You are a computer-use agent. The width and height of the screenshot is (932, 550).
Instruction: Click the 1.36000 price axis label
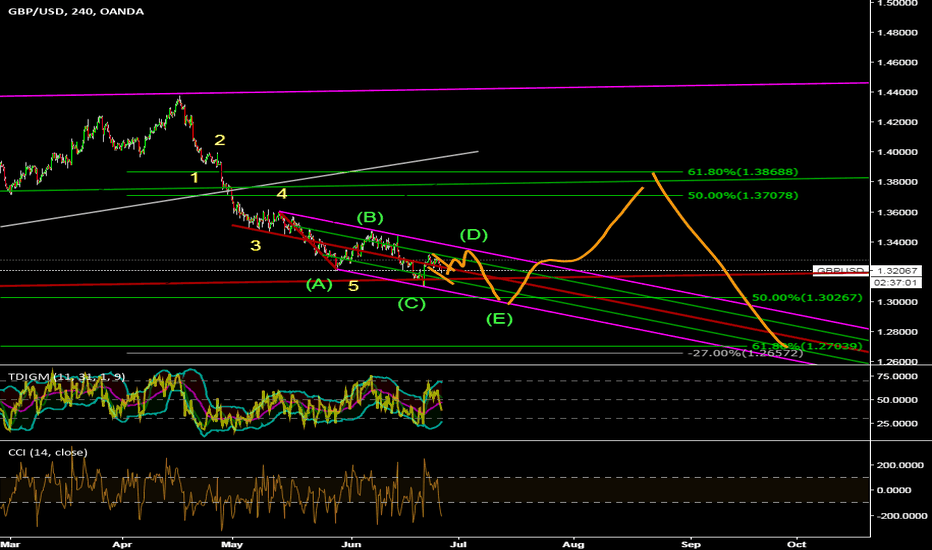[x=897, y=212]
